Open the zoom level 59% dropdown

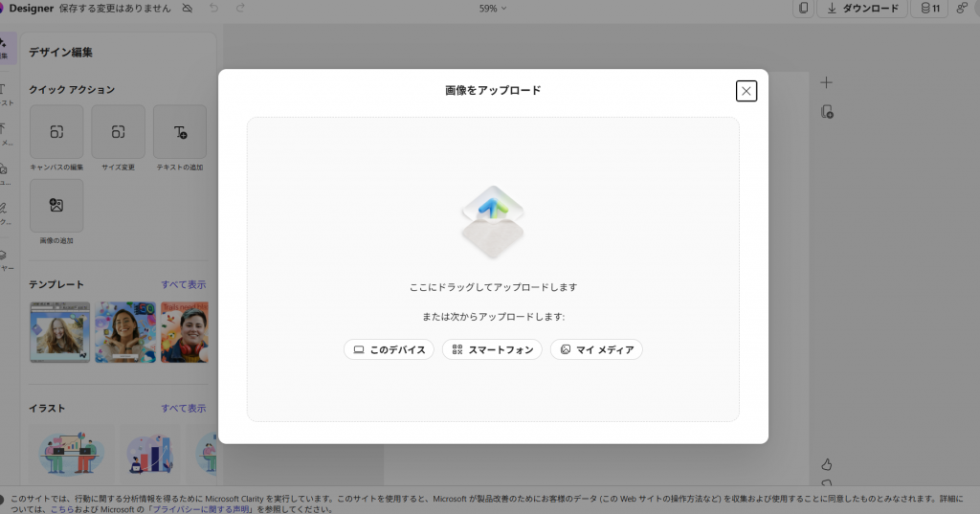pos(493,8)
